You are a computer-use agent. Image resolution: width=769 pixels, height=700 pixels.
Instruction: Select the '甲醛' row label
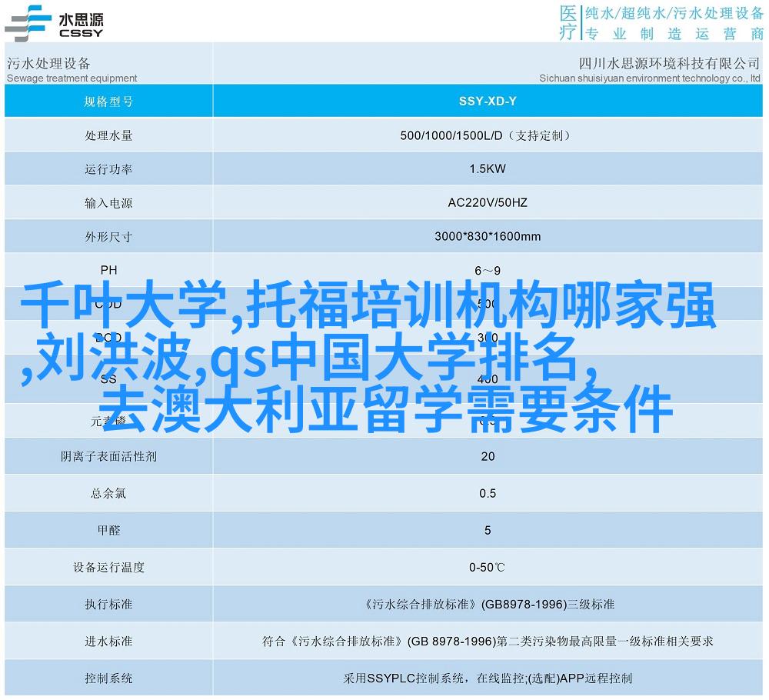[108, 530]
